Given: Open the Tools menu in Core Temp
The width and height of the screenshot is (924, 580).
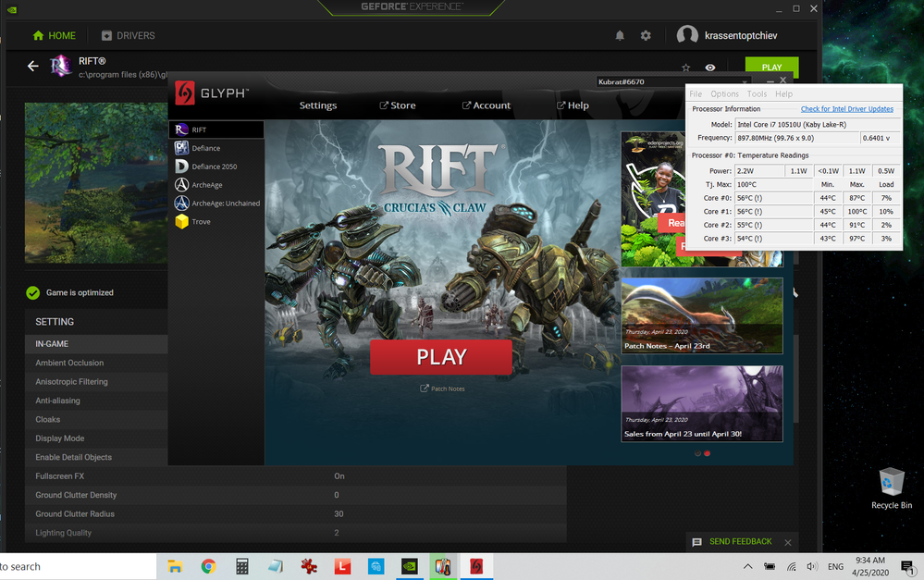Looking at the screenshot, I should coord(757,93).
